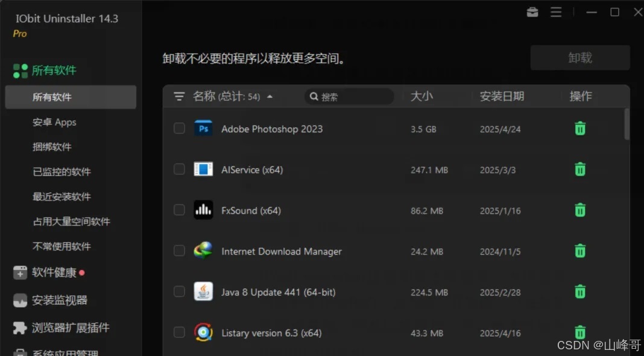
Task: Remove Java 8 Update 441 via trash icon
Action: [580, 291]
